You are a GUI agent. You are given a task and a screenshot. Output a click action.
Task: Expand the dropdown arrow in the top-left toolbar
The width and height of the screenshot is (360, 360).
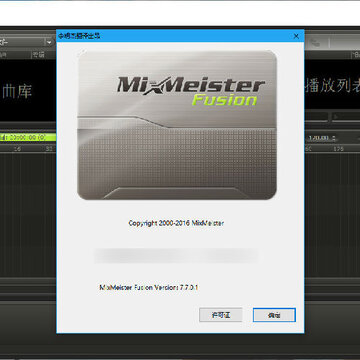coord(49,42)
